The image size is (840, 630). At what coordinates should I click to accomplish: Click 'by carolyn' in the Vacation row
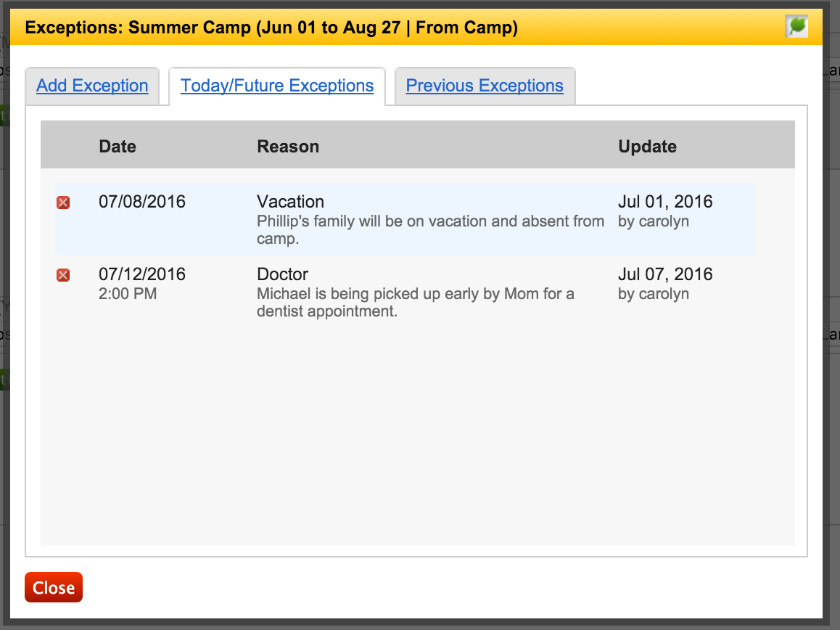[654, 221]
